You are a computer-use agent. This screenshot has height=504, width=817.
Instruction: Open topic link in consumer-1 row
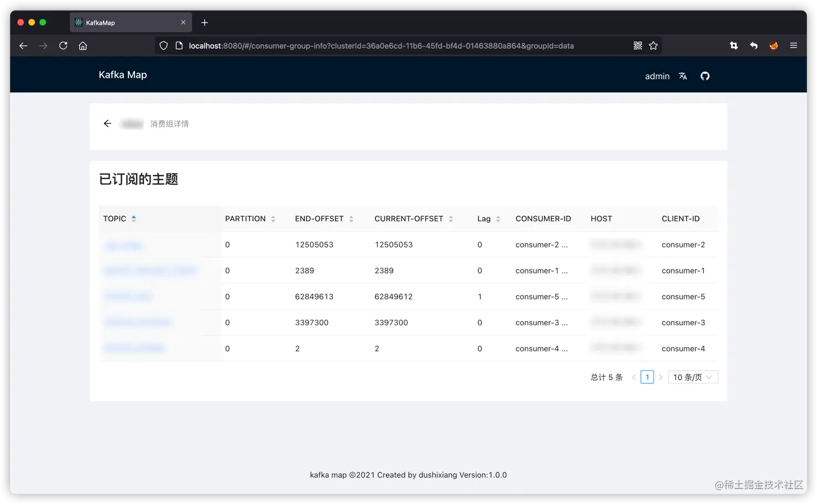pyautogui.click(x=151, y=271)
